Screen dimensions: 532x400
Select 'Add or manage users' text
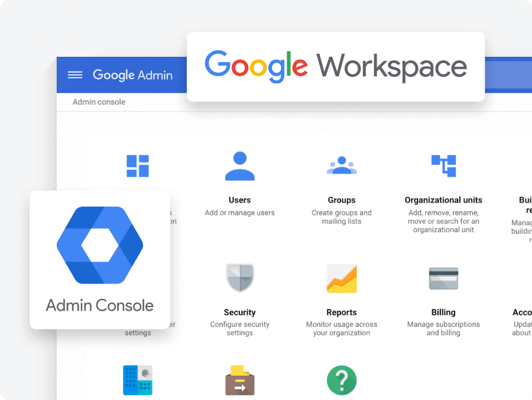click(239, 213)
